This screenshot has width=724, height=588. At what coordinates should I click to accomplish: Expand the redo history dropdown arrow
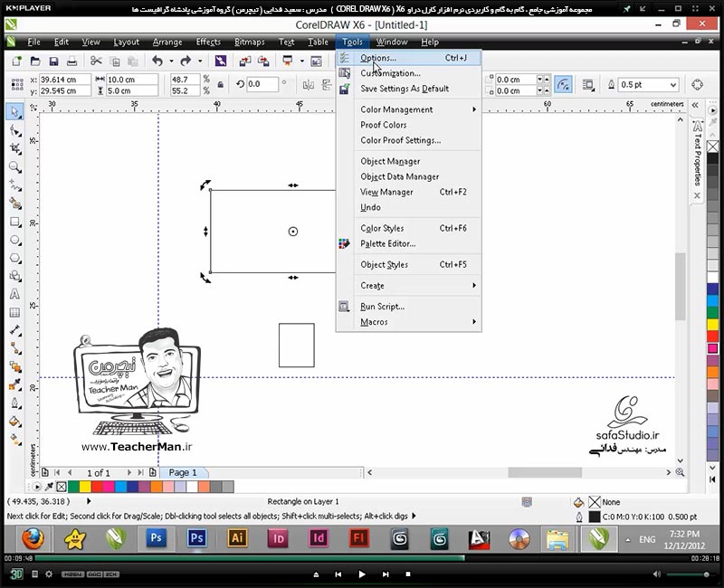pos(200,61)
